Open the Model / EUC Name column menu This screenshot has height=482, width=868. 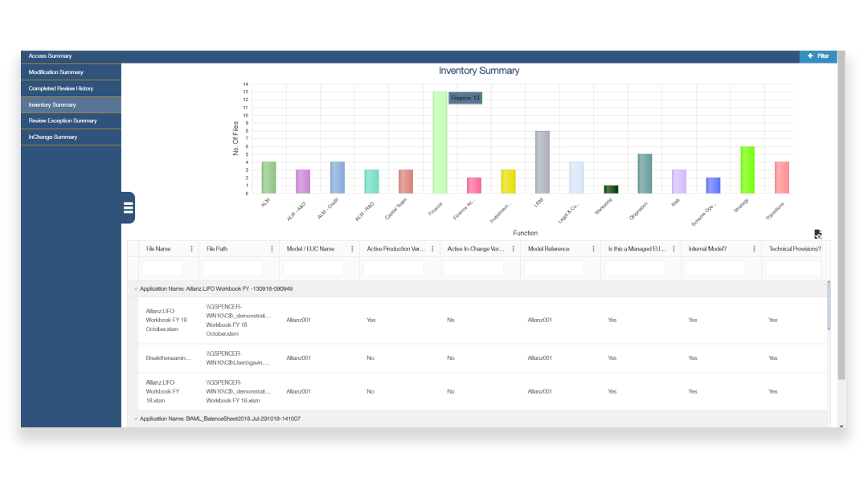point(352,249)
